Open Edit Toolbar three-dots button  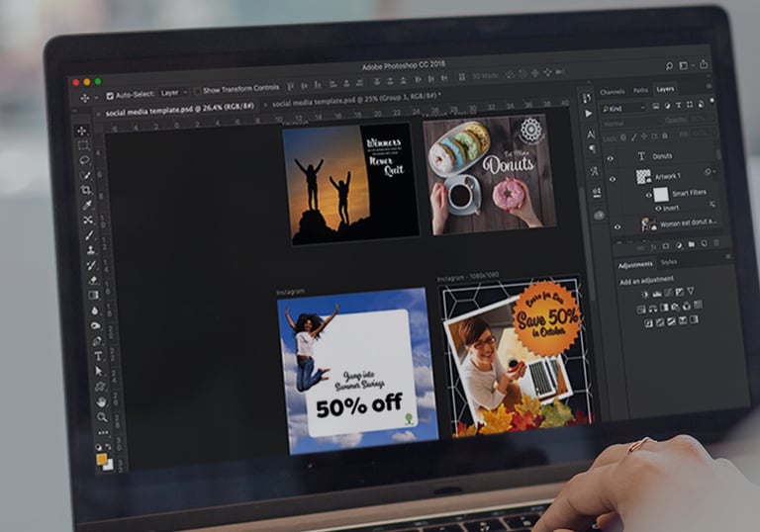point(103,432)
